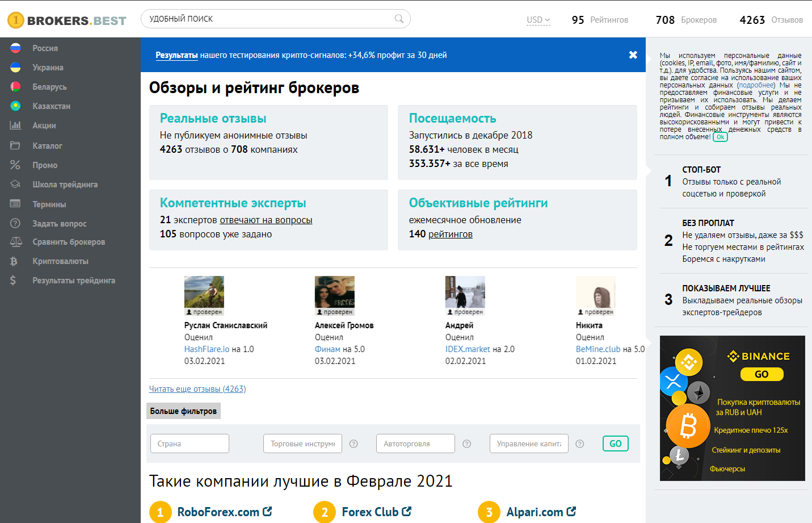Click the Школа трейдинга graduation cap icon
Screen dimensions: 812x523
tap(15, 185)
